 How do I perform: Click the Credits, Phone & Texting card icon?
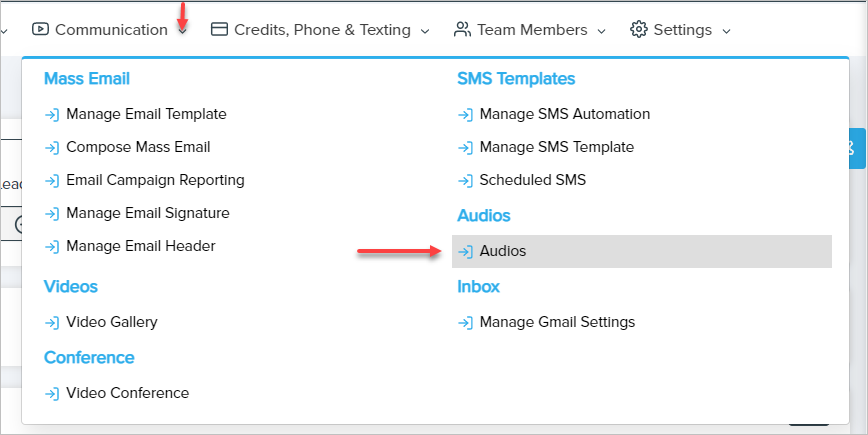(220, 30)
